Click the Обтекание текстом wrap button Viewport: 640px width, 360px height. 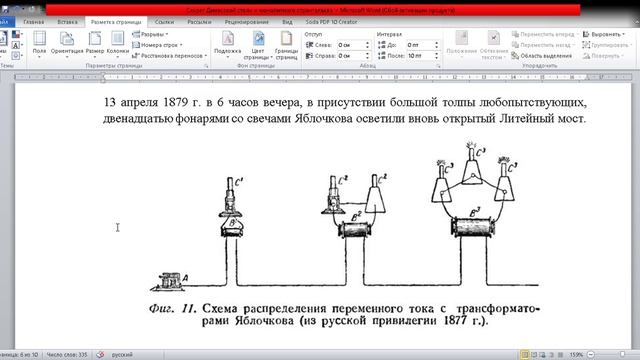tap(494, 45)
